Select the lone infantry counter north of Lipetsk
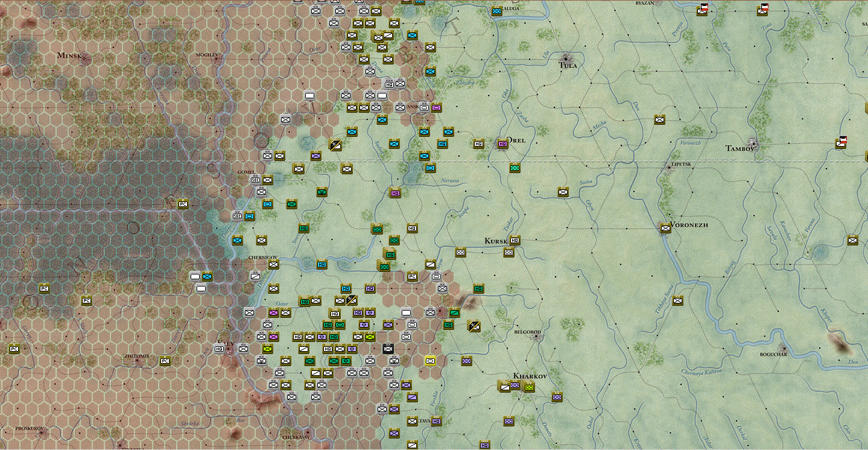Image resolution: width=868 pixels, height=450 pixels. point(659,119)
